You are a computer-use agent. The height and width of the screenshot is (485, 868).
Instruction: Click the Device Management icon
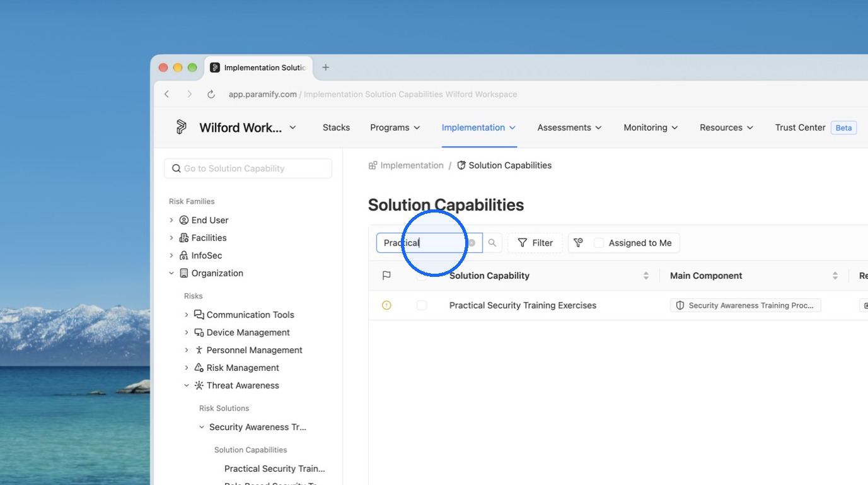(199, 332)
